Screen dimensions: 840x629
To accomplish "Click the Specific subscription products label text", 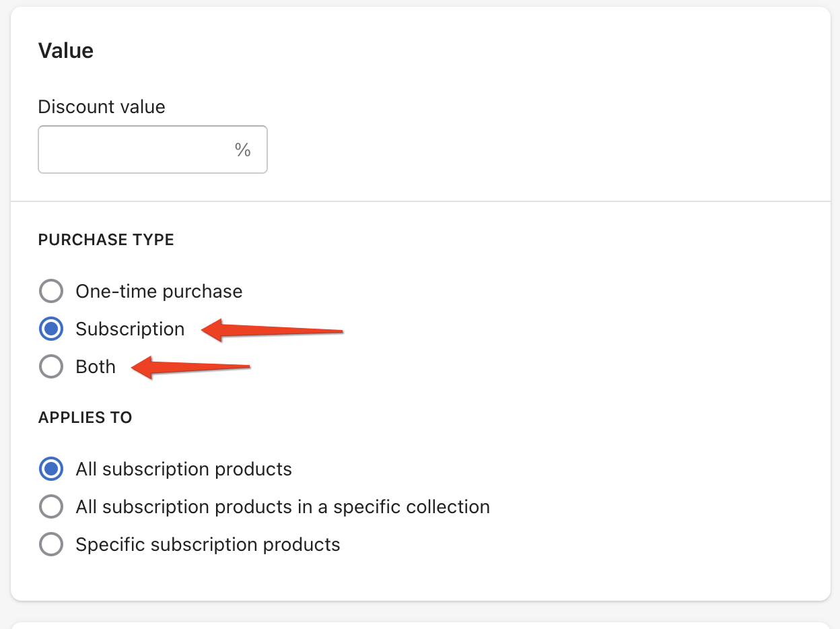I will pyautogui.click(x=207, y=544).
